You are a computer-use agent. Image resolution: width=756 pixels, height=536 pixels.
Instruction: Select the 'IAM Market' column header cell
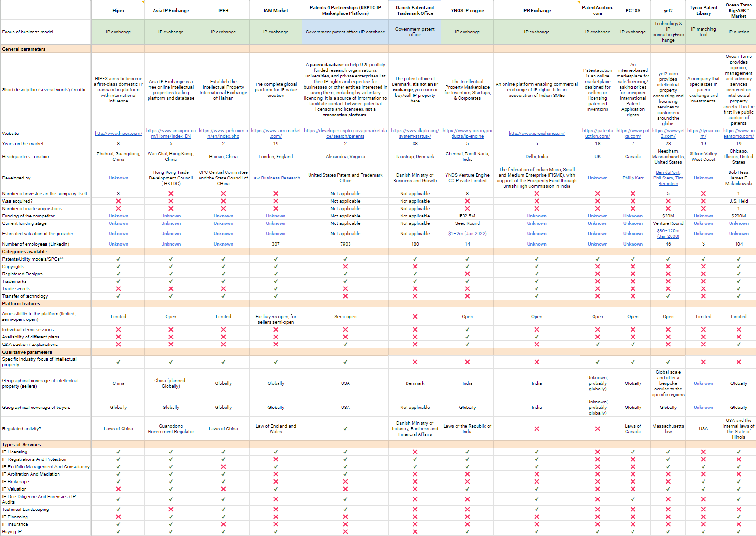276,11
